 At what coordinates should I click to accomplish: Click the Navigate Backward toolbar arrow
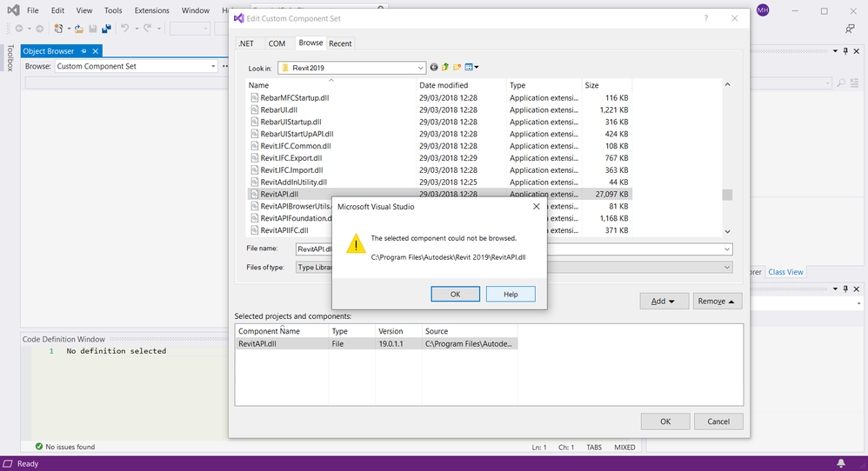tap(19, 29)
